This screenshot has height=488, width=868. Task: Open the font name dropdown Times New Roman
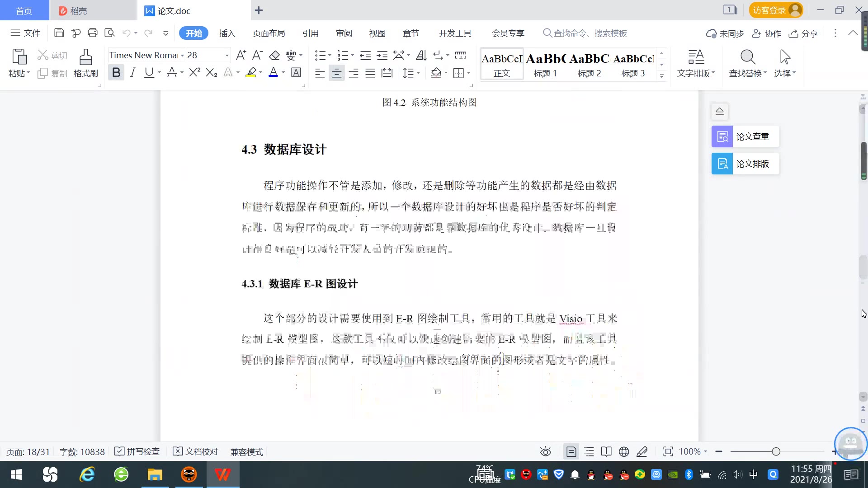pos(183,56)
